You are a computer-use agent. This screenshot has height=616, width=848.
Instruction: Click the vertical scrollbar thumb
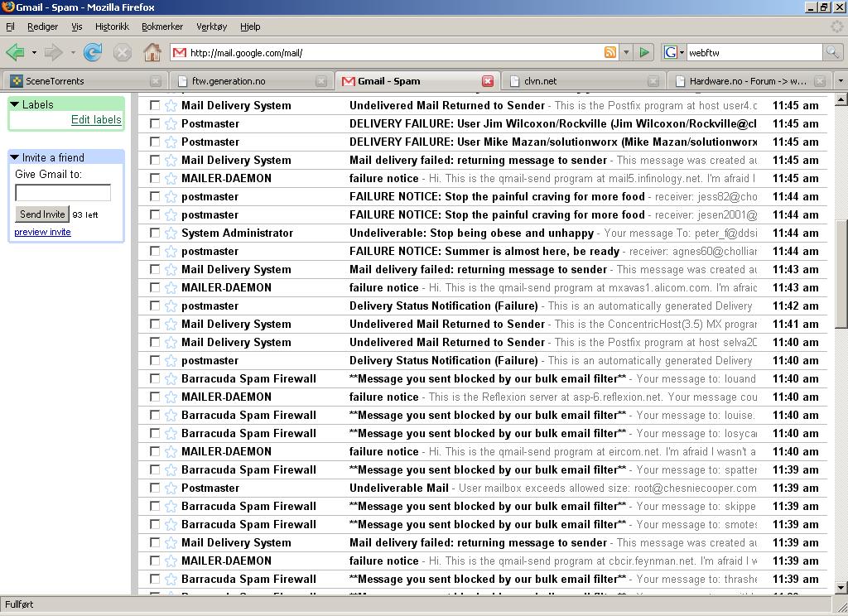coord(841,273)
